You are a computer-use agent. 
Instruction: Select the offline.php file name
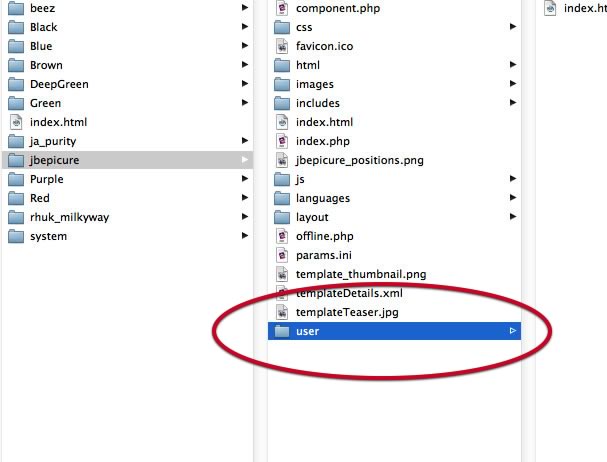coord(324,236)
